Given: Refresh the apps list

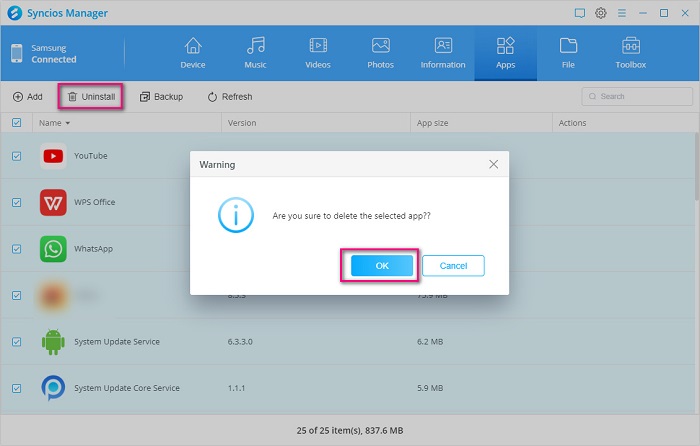Looking at the screenshot, I should tap(229, 97).
